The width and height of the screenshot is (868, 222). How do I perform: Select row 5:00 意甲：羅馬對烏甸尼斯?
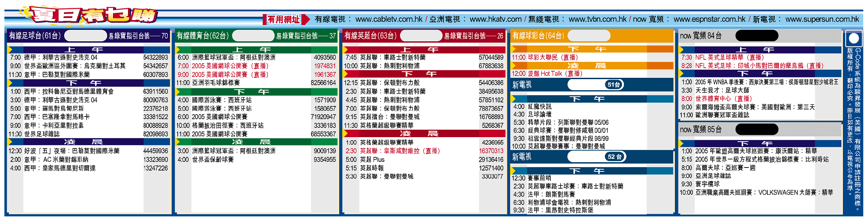click(x=88, y=109)
